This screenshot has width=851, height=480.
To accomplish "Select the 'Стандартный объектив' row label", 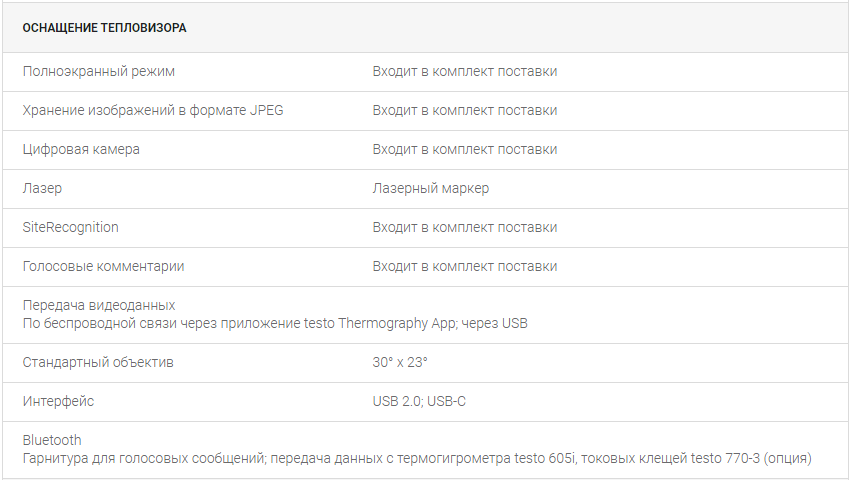I will [98, 363].
